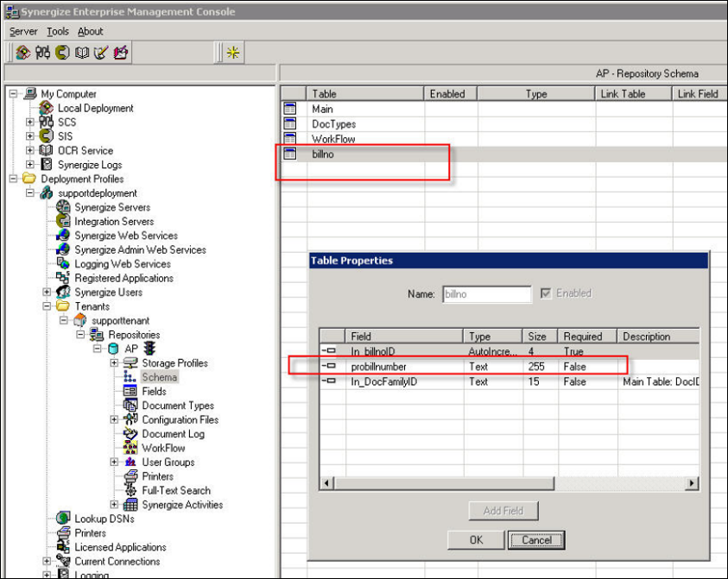Select the DocTypes table row
This screenshot has width=728, height=579.
[x=503, y=124]
